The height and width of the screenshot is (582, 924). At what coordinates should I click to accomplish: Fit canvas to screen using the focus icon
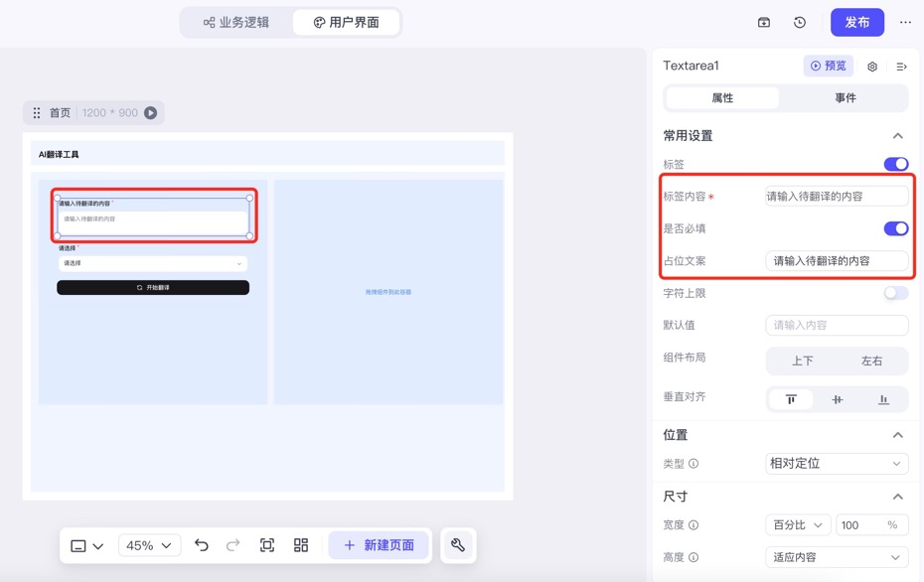coord(266,545)
